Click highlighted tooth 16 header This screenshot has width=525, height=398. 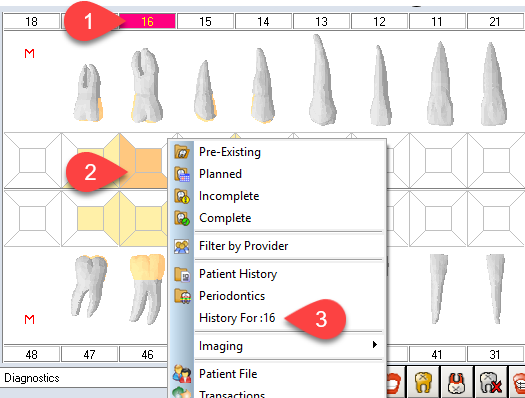[x=147, y=22]
